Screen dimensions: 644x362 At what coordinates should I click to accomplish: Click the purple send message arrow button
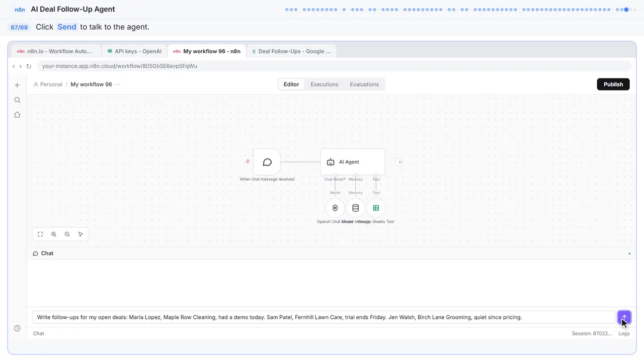pos(624,317)
